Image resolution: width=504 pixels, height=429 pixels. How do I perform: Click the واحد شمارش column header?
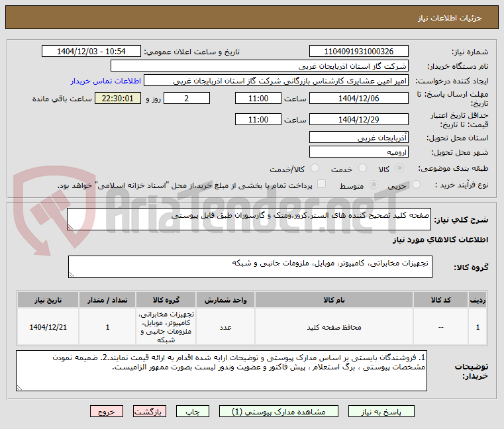pyautogui.click(x=225, y=300)
